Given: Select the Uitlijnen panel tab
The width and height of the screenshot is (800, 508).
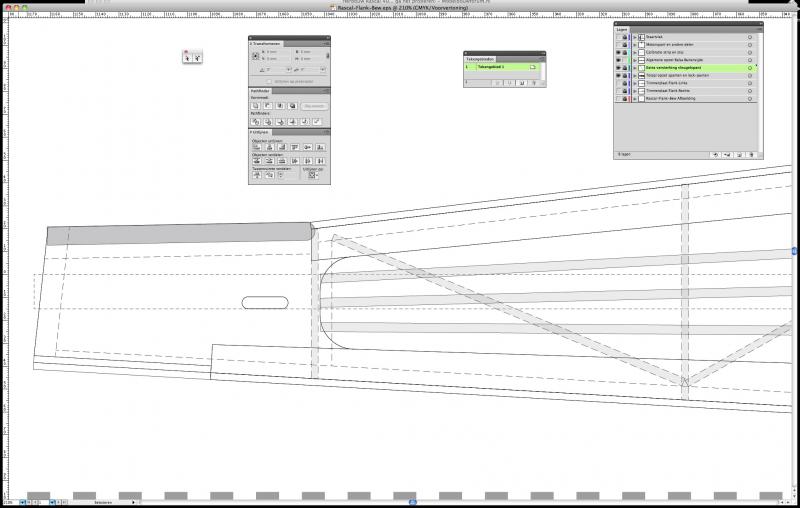Looking at the screenshot, I should pyautogui.click(x=259, y=132).
